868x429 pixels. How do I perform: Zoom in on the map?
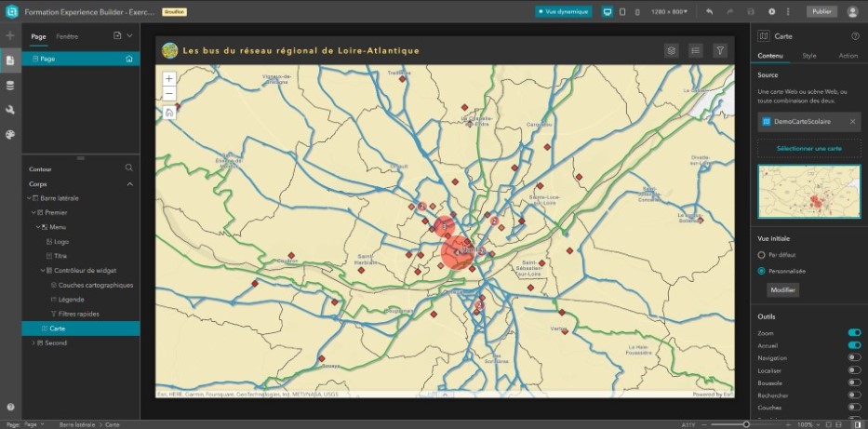pyautogui.click(x=169, y=78)
